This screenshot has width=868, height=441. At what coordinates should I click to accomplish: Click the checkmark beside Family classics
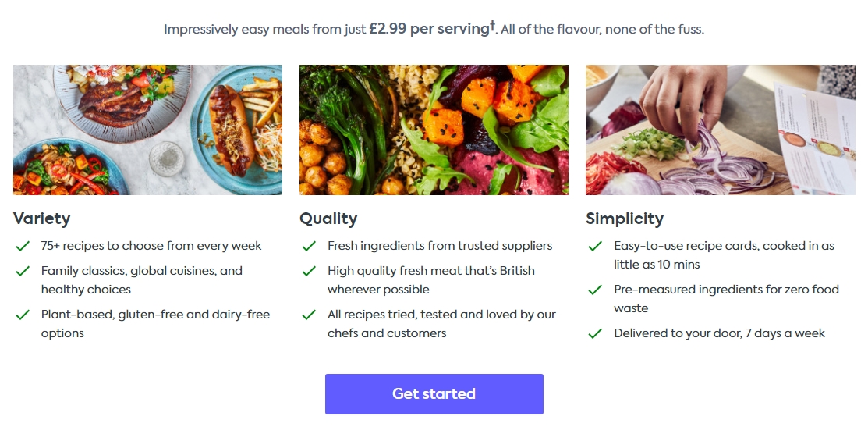click(23, 271)
